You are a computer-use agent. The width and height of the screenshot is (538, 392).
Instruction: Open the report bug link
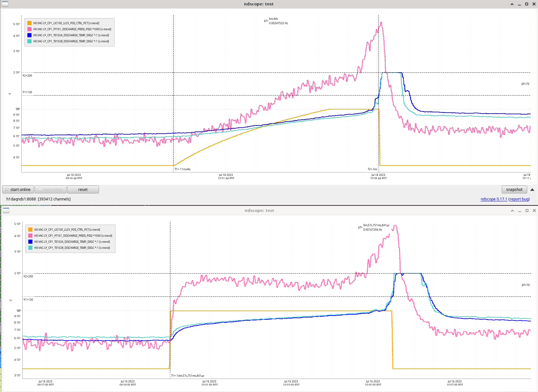tap(519, 199)
